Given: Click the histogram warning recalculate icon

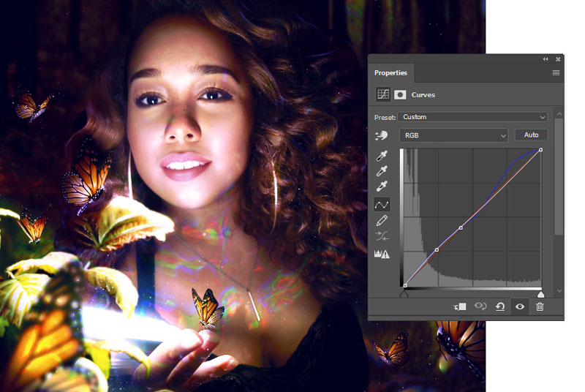Looking at the screenshot, I should pos(382,254).
